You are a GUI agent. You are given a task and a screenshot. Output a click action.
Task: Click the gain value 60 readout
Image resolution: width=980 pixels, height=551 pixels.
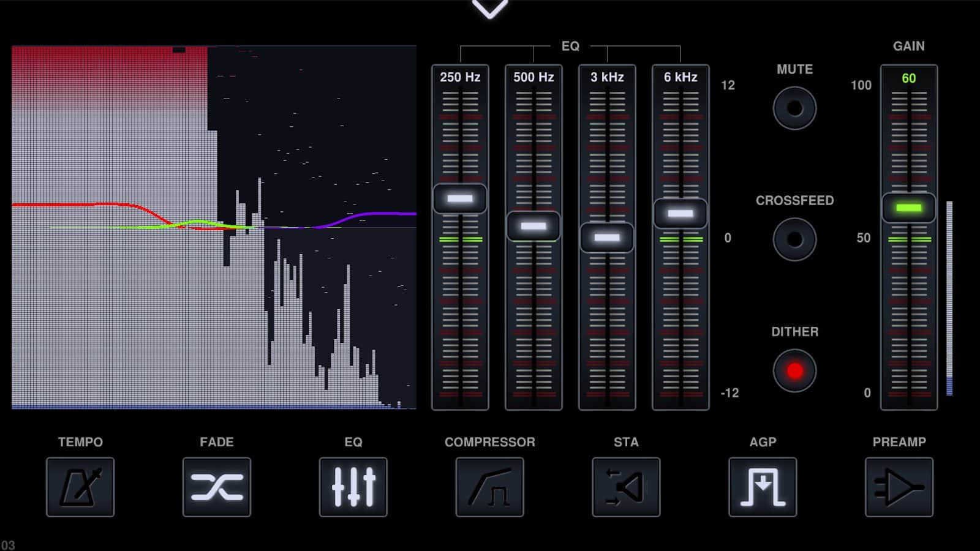[x=909, y=78]
